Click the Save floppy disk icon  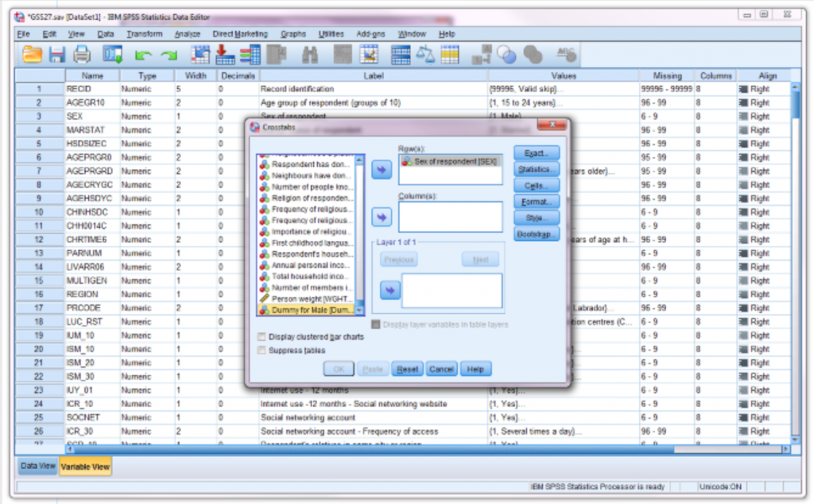coord(57,55)
